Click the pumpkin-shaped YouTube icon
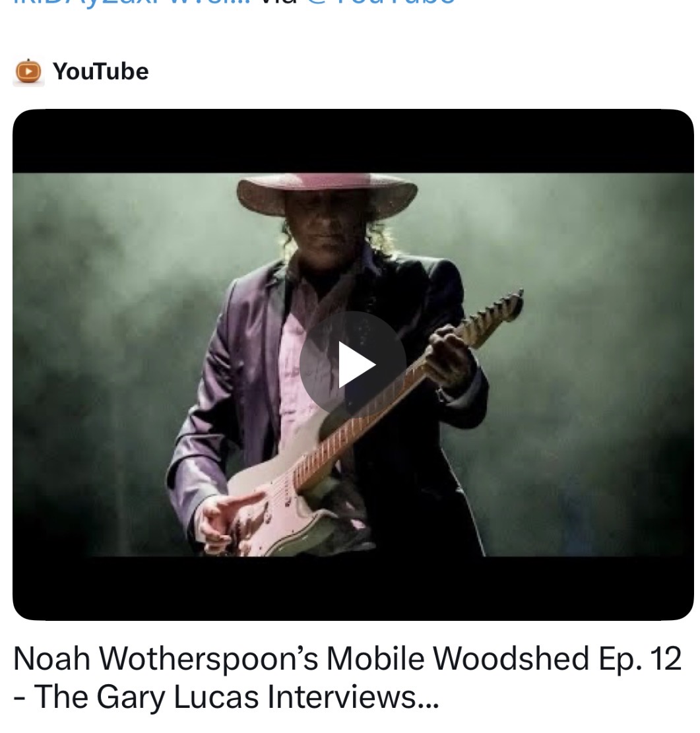The image size is (700, 733). (x=28, y=73)
